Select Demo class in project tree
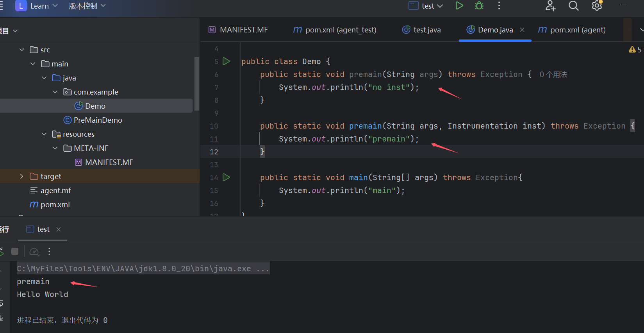This screenshot has height=333, width=644. [x=96, y=106]
